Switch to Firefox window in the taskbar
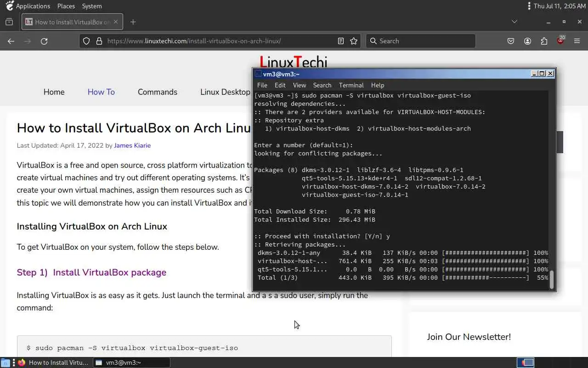The image size is (588, 368). tap(53, 362)
